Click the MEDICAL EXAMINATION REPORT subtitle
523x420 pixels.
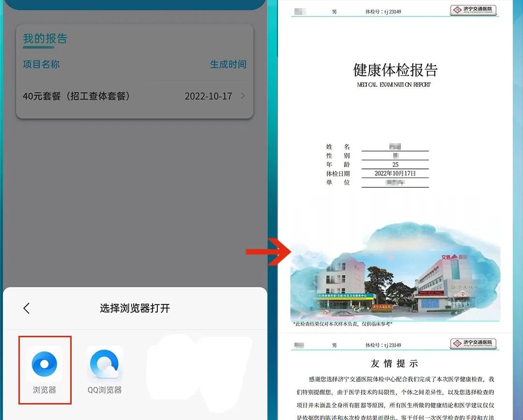click(x=394, y=85)
